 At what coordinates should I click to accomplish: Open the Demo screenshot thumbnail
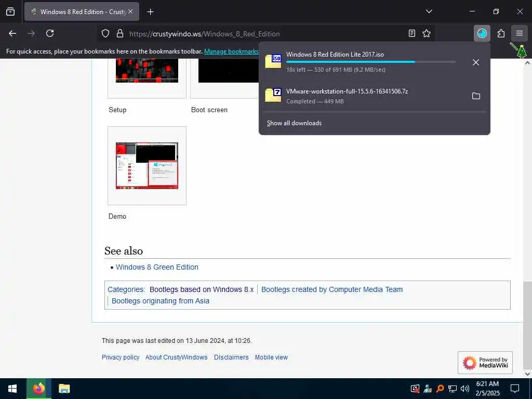[147, 166]
